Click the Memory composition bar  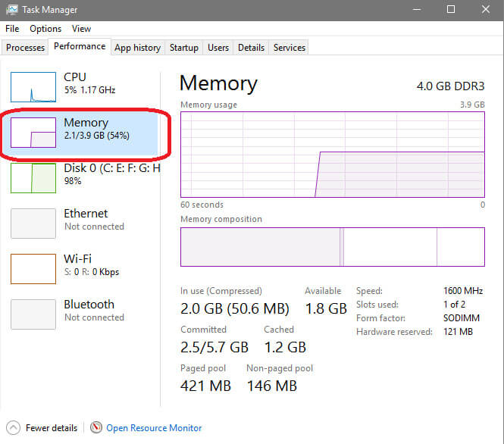click(332, 247)
